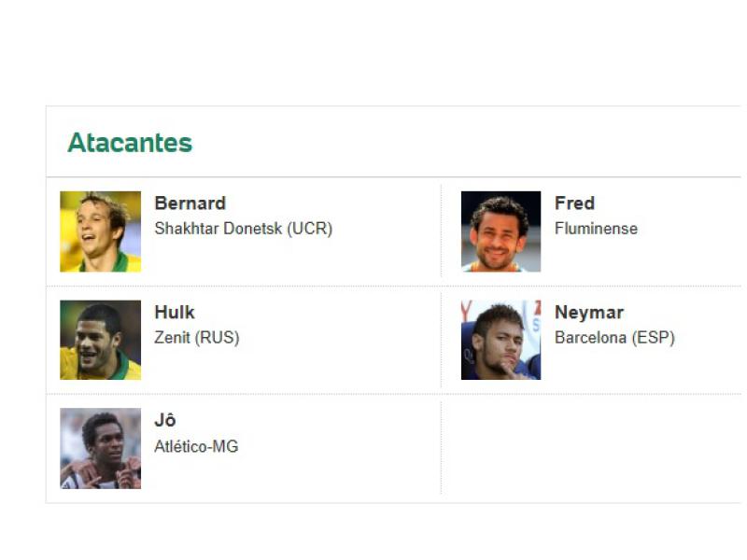Open Fred's player photo
Screen dimensions: 747x560
(500, 231)
